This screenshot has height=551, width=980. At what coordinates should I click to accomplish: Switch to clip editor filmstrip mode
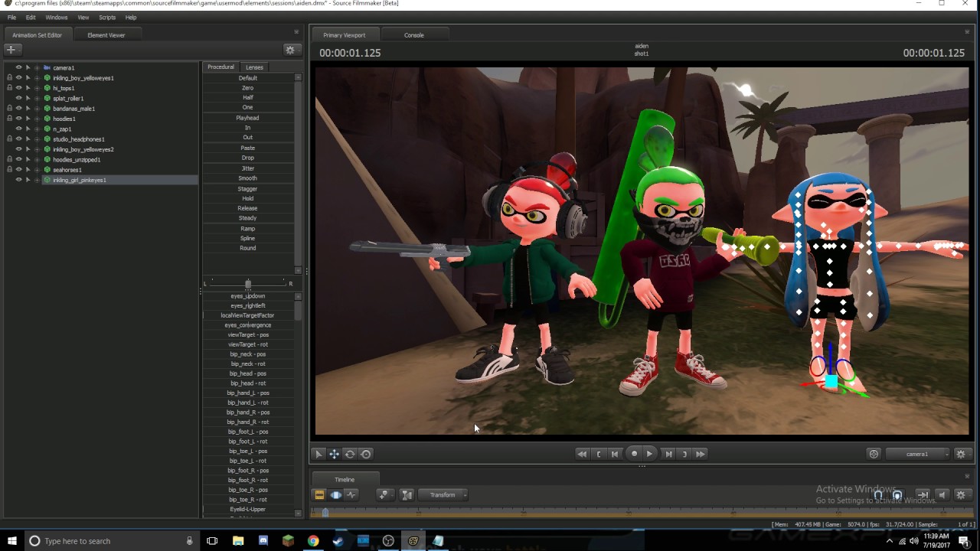pos(319,495)
